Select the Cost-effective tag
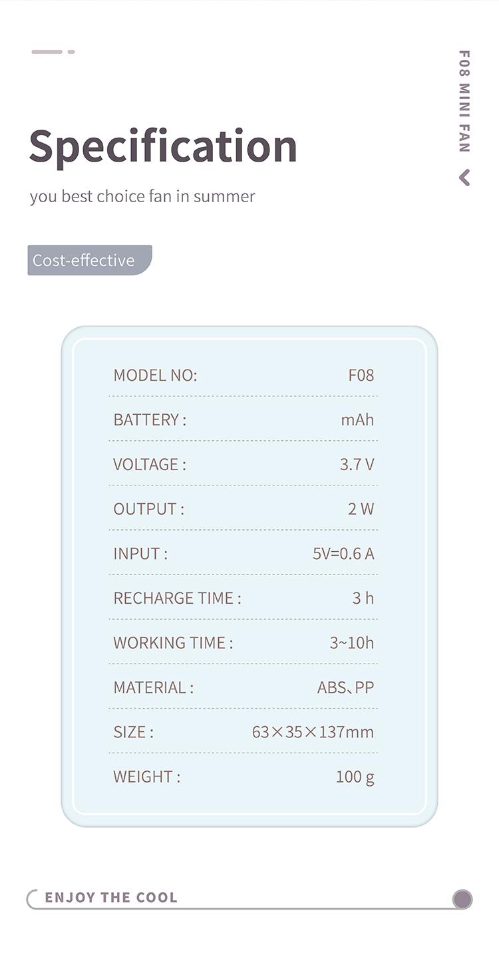Image resolution: width=499 pixels, height=980 pixels. point(90,261)
